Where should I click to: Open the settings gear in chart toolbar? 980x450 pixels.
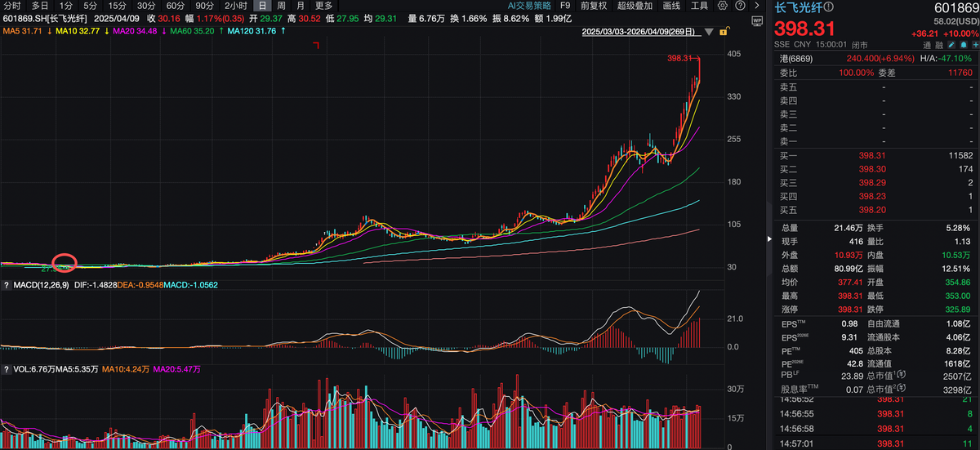pyautogui.click(x=723, y=6)
